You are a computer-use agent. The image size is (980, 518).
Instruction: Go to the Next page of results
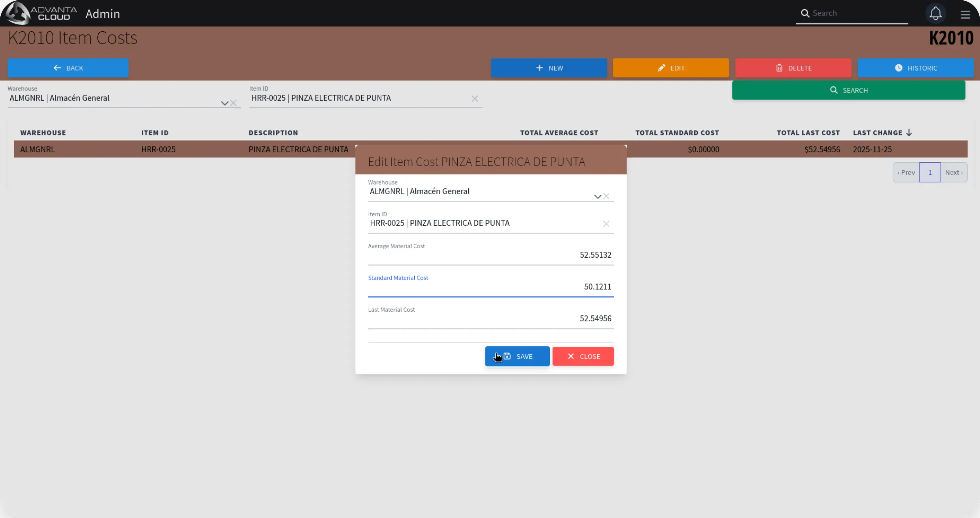[x=954, y=172]
